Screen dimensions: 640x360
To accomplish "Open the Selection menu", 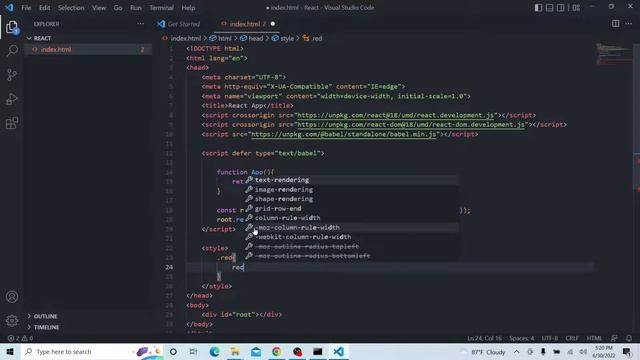I will click(x=71, y=8).
